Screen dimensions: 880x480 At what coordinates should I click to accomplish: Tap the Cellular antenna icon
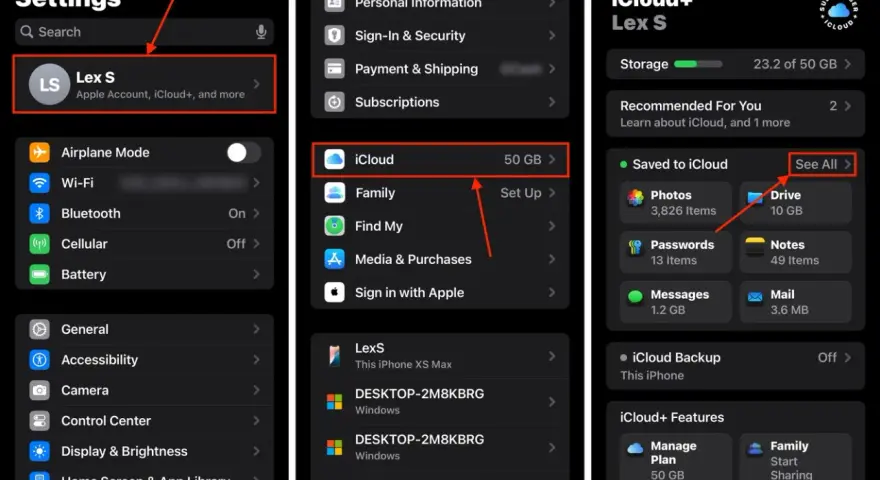coord(39,244)
